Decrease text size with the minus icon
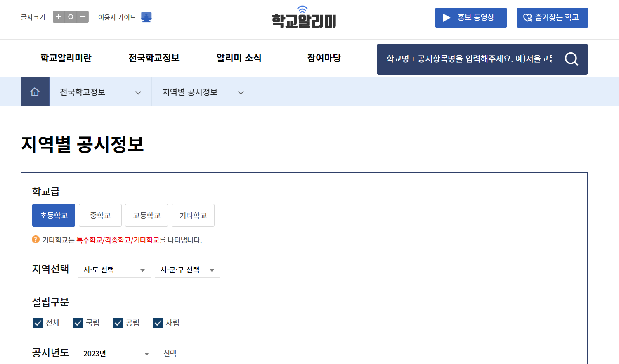The width and height of the screenshot is (619, 364). click(83, 16)
